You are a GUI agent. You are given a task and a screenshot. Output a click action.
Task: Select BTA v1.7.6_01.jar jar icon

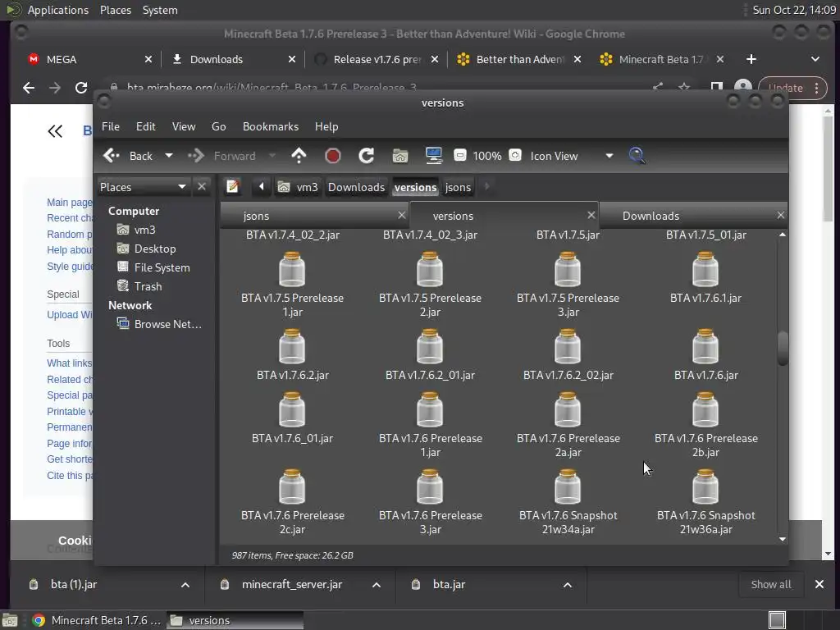(292, 410)
